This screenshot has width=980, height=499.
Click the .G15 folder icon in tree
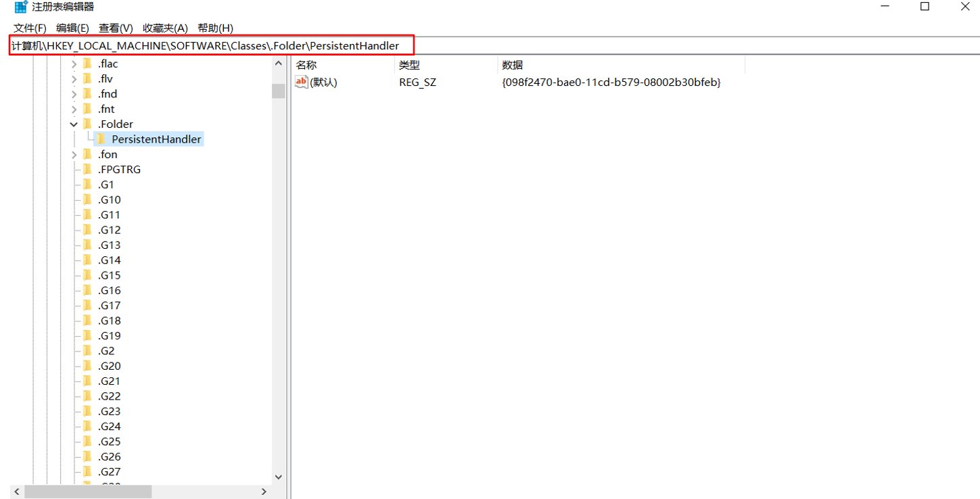pos(87,275)
